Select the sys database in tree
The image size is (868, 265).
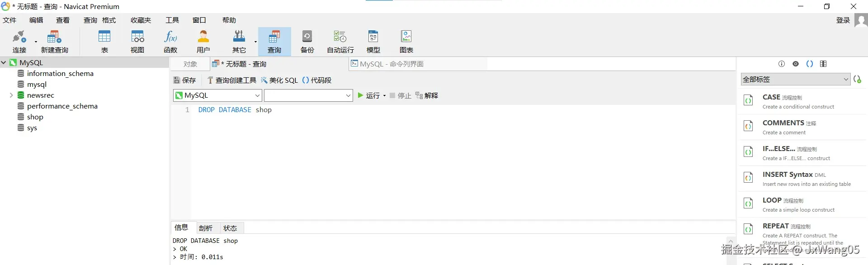pyautogui.click(x=32, y=128)
